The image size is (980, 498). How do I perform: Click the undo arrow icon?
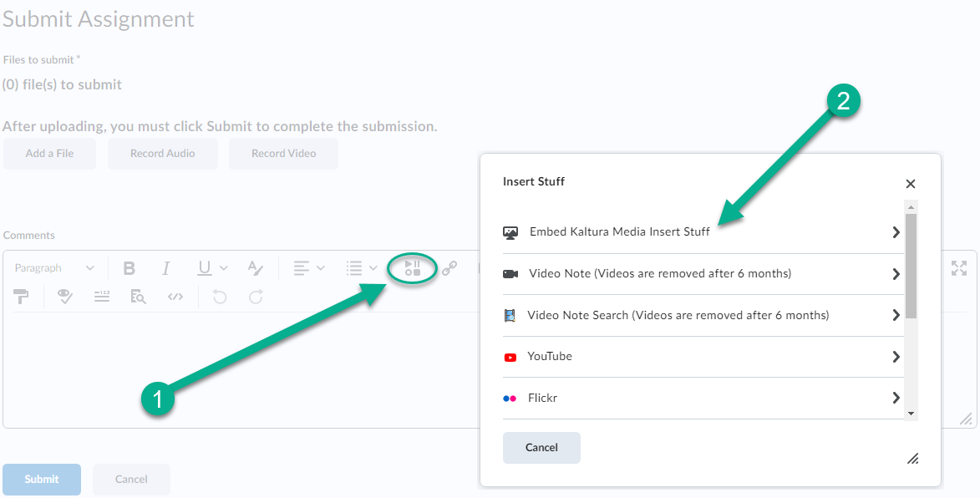[x=220, y=296]
